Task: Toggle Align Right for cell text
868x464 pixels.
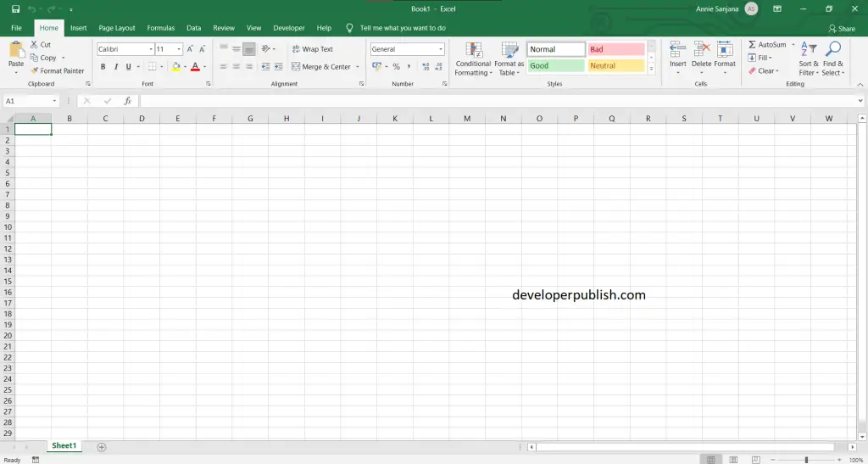Action: point(249,66)
